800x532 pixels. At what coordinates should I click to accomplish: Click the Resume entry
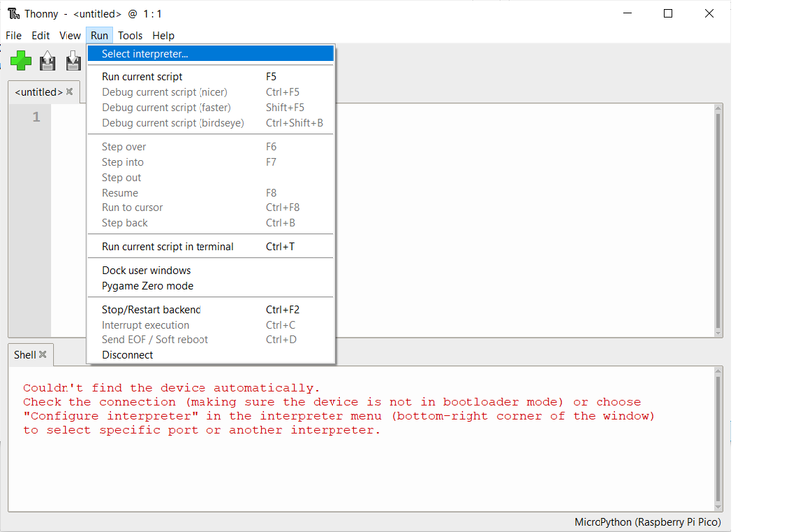[x=211, y=193]
